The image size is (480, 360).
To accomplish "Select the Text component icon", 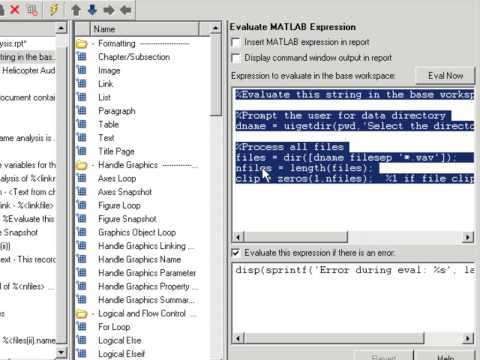I will (x=81, y=138).
